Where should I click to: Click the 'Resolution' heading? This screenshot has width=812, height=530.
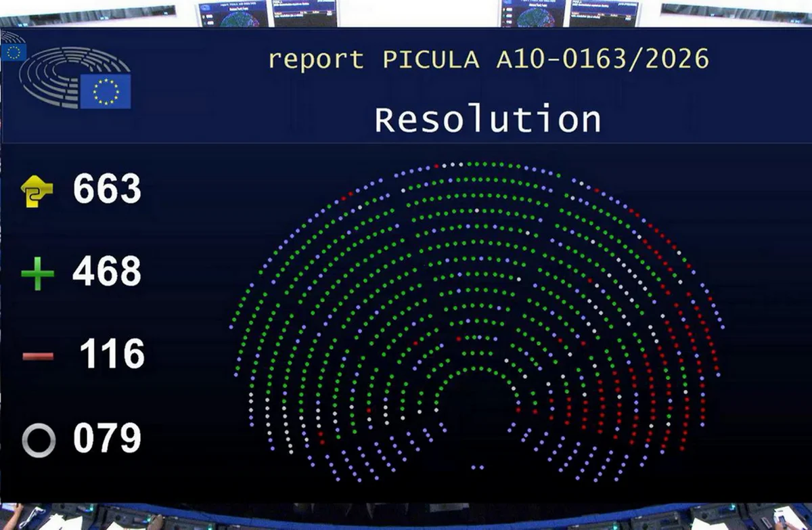pos(488,120)
